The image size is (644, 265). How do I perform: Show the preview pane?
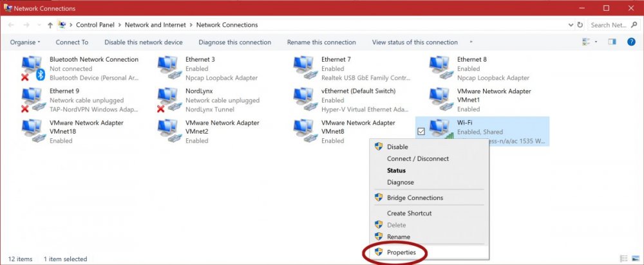(x=612, y=42)
